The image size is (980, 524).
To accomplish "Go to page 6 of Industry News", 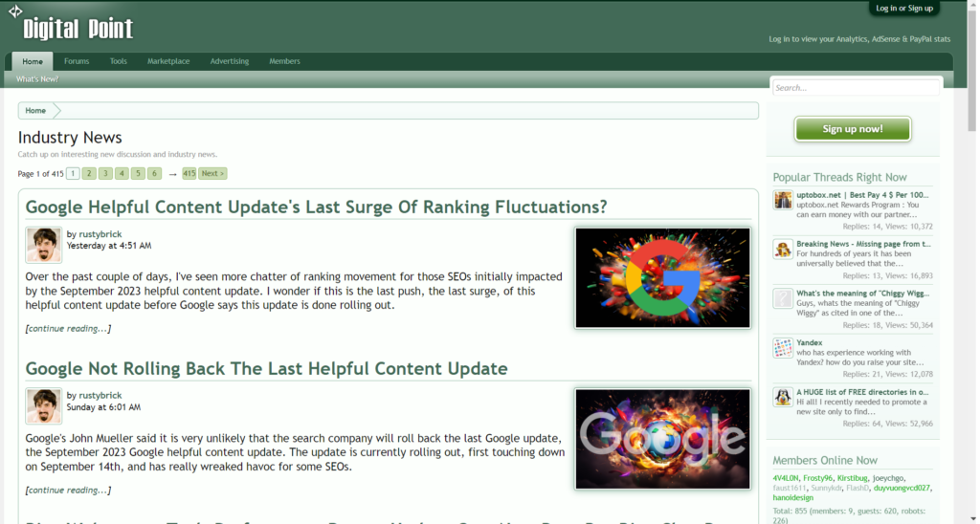I will [154, 174].
